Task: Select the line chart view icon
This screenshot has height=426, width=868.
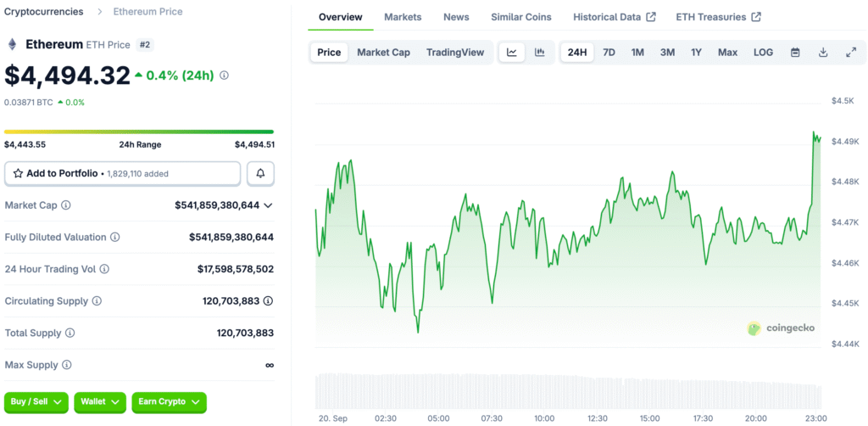Action: tap(512, 52)
